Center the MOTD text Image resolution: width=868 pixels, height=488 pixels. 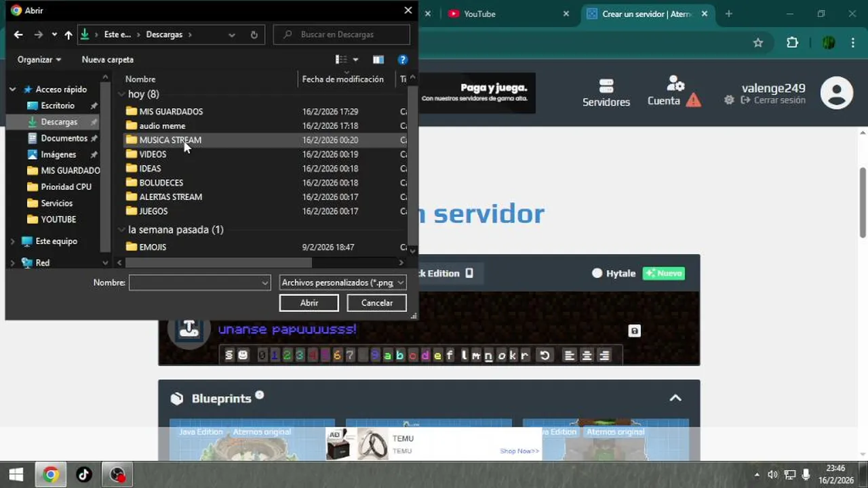587,355
